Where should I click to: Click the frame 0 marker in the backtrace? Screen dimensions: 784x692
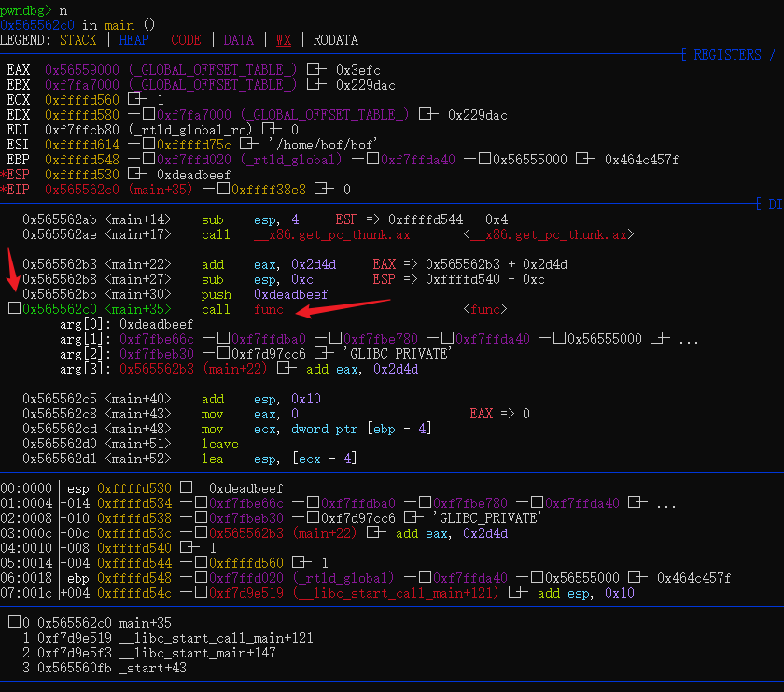pyautogui.click(x=13, y=623)
